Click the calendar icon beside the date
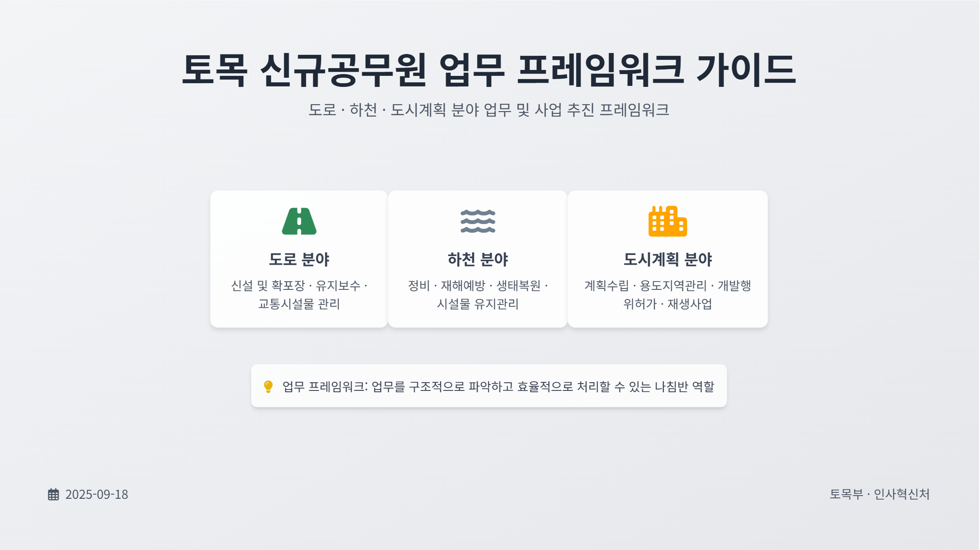The image size is (980, 550). tap(54, 494)
